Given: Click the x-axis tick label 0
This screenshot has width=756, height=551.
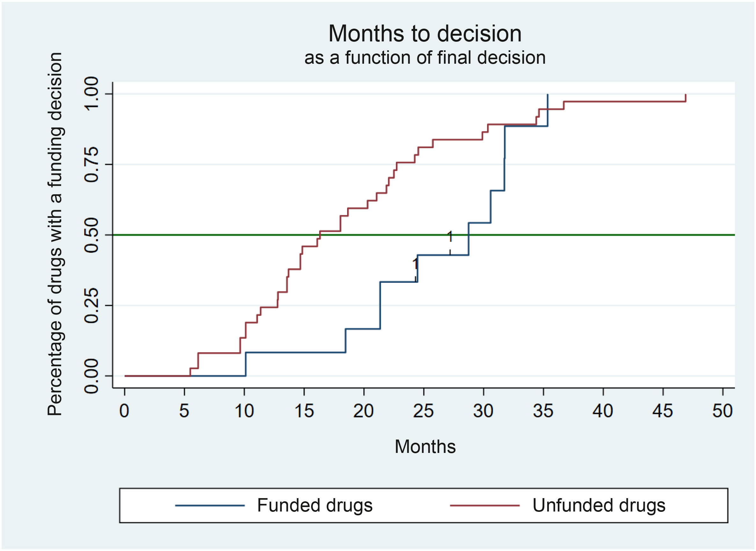Looking at the screenshot, I should 124,411.
